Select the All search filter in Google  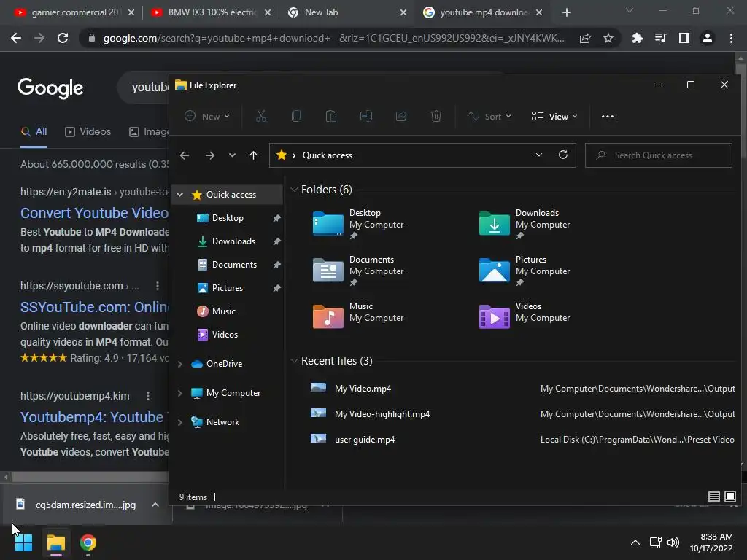(x=34, y=132)
